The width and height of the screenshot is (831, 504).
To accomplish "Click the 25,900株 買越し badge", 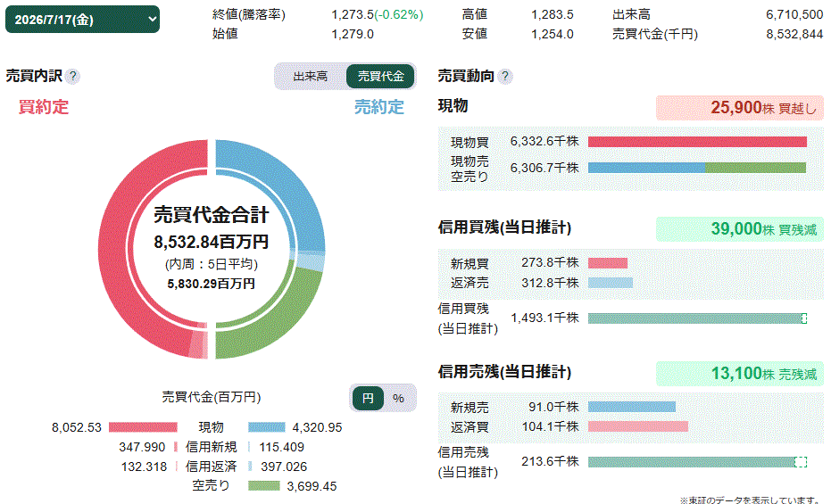I will pyautogui.click(x=739, y=108).
